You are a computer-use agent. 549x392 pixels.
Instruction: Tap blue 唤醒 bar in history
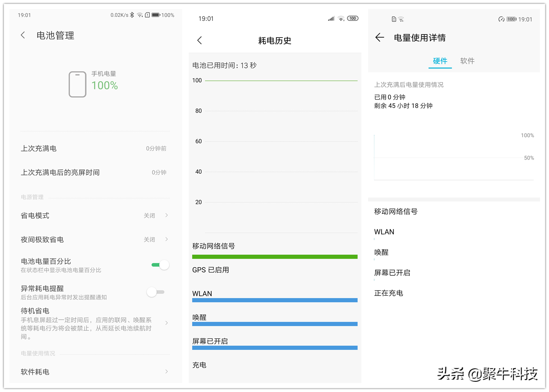[275, 324]
